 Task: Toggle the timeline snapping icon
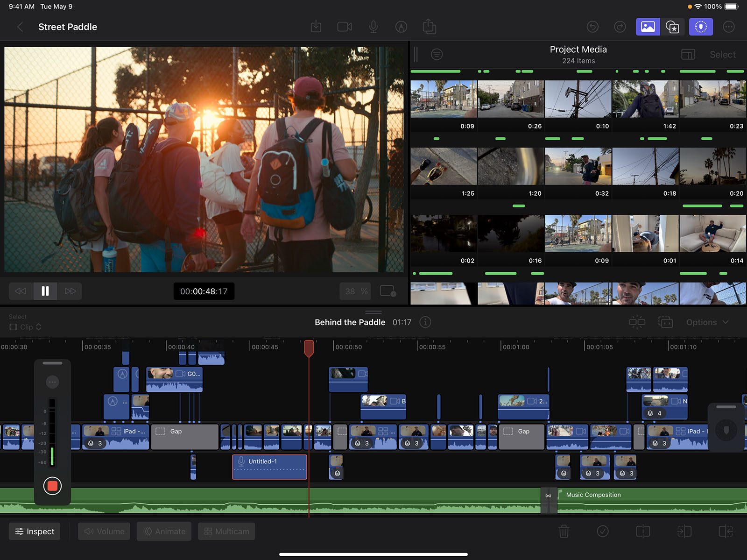(x=637, y=322)
